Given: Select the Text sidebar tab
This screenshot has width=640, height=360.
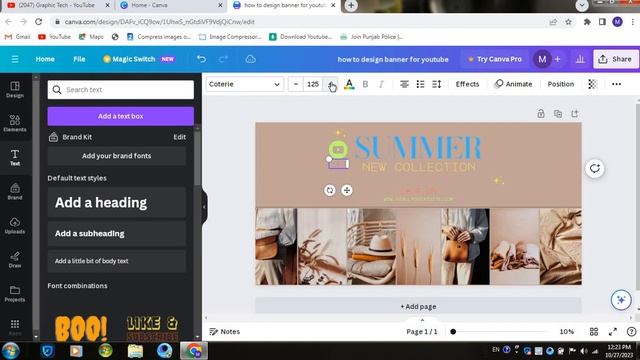Looking at the screenshot, I should [15, 157].
